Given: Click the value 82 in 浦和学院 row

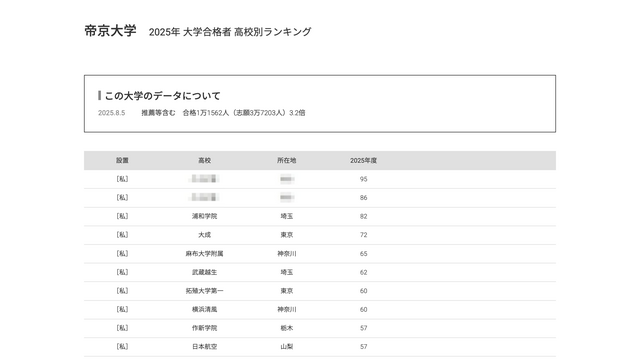Looking at the screenshot, I should tap(363, 216).
